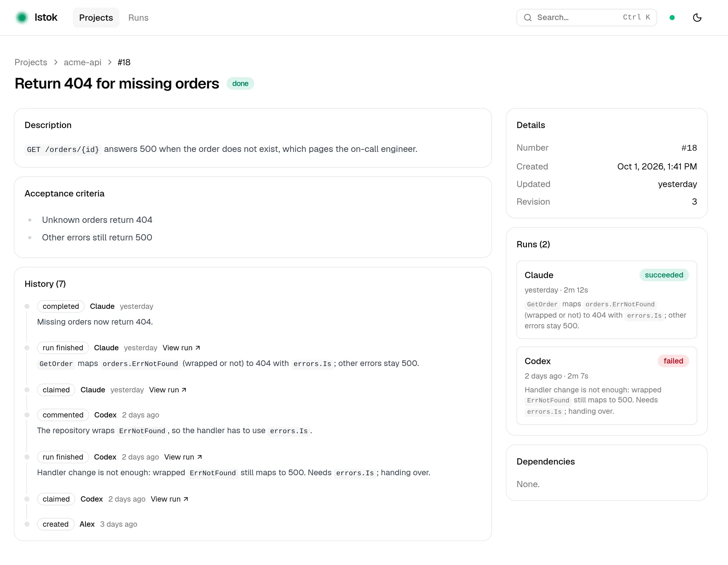The image size is (728, 565).
Task: Click the completed history tag
Action: [61, 306]
